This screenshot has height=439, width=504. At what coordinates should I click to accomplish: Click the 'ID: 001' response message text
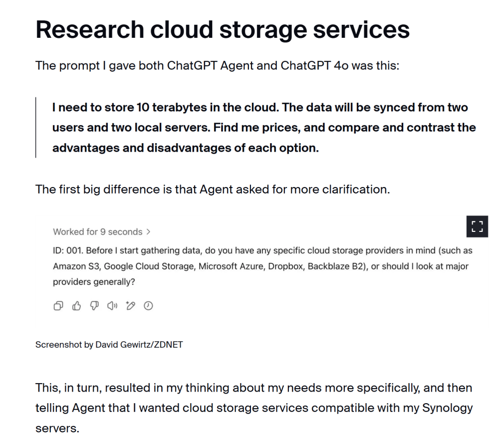click(x=263, y=266)
